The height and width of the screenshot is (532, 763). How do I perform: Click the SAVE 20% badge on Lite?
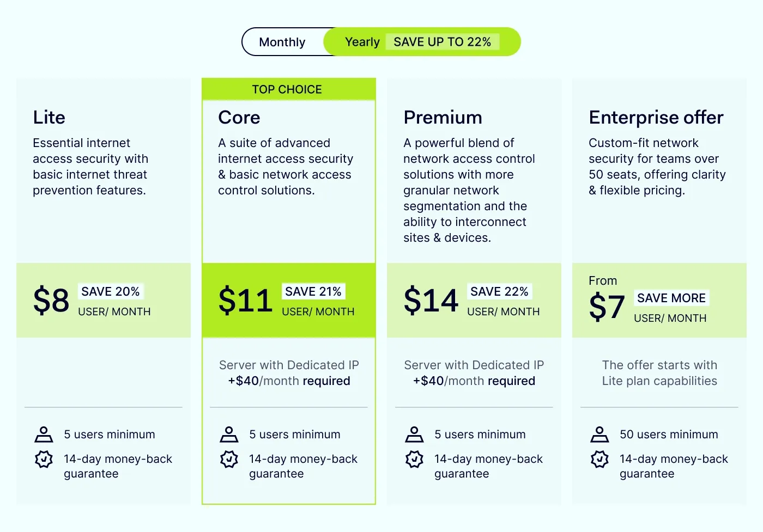click(x=111, y=291)
